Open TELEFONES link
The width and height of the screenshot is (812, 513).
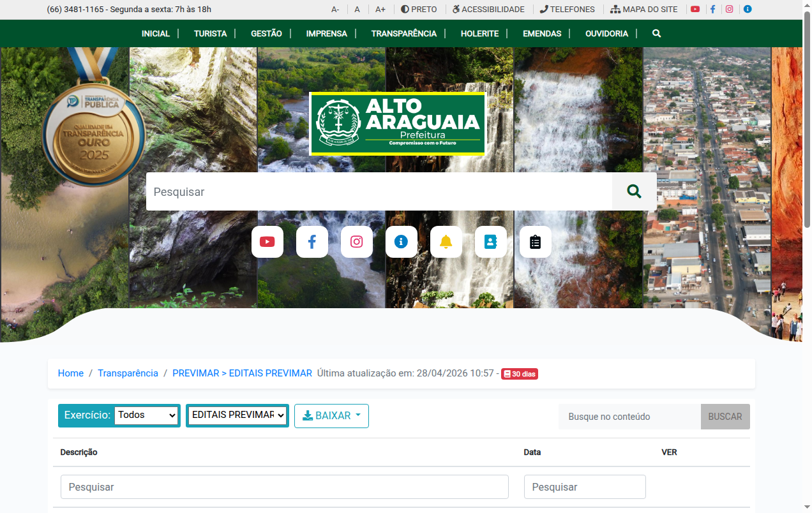pos(567,10)
